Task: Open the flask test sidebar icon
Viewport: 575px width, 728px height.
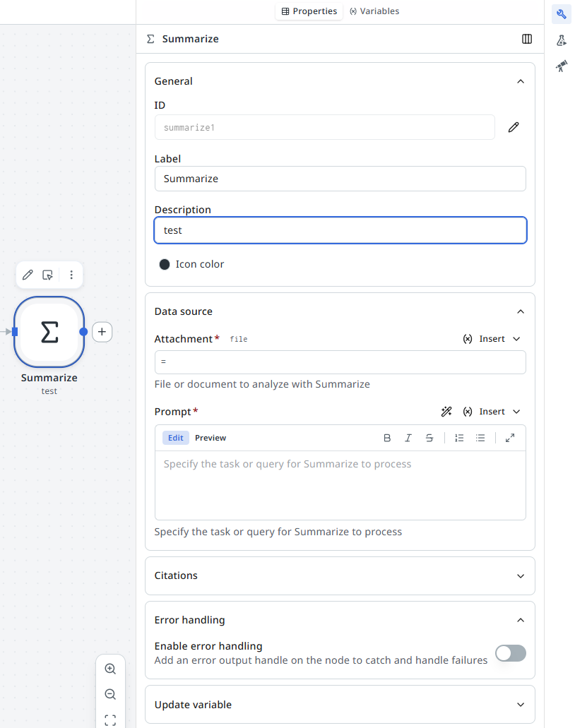Action: pos(561,40)
